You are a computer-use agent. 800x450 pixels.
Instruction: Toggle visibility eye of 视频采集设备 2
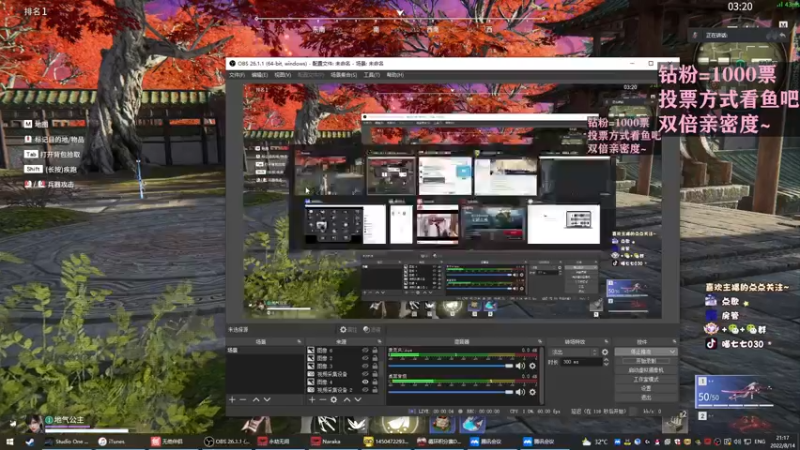coord(365,389)
